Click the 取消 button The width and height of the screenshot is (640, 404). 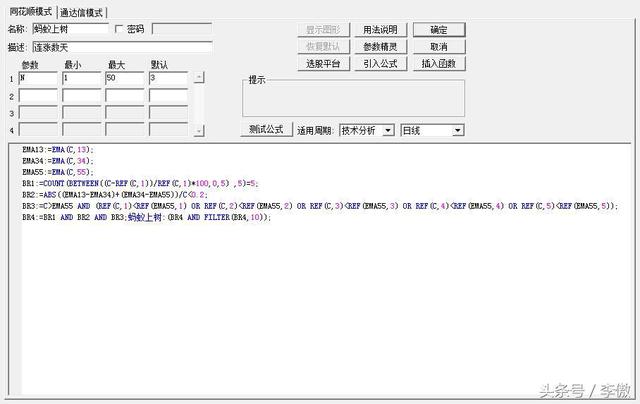pyautogui.click(x=438, y=47)
